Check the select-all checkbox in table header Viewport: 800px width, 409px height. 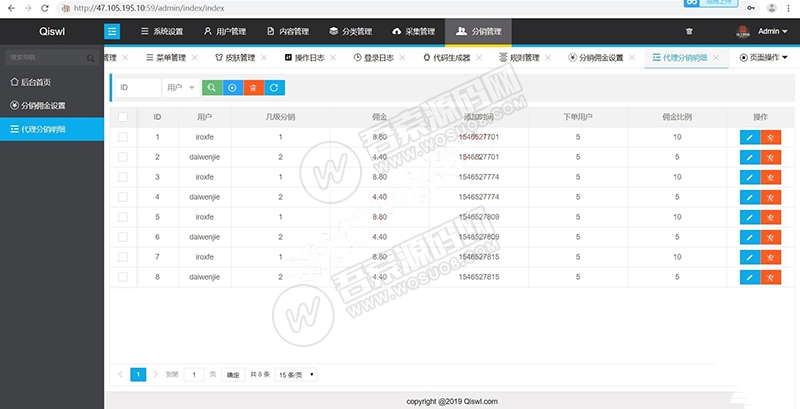click(123, 117)
